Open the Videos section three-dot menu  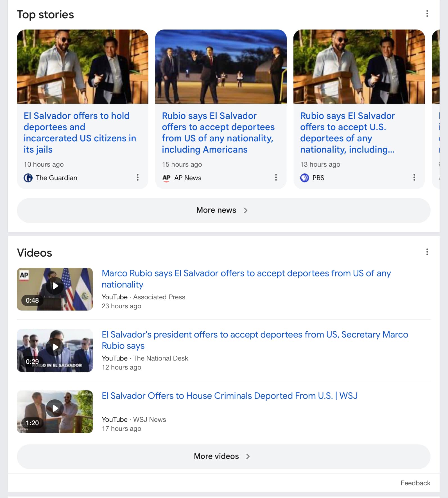point(427,252)
